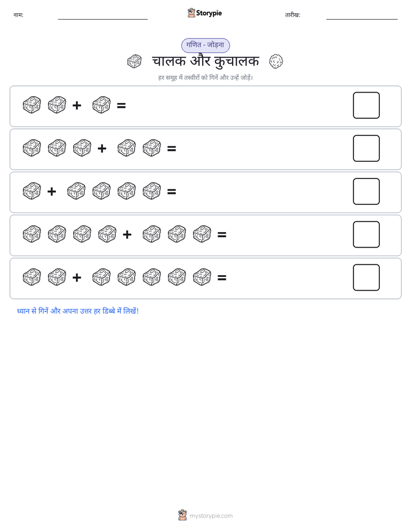Click the नाम name line field
The width and height of the screenshot is (411, 532).
click(102, 16)
